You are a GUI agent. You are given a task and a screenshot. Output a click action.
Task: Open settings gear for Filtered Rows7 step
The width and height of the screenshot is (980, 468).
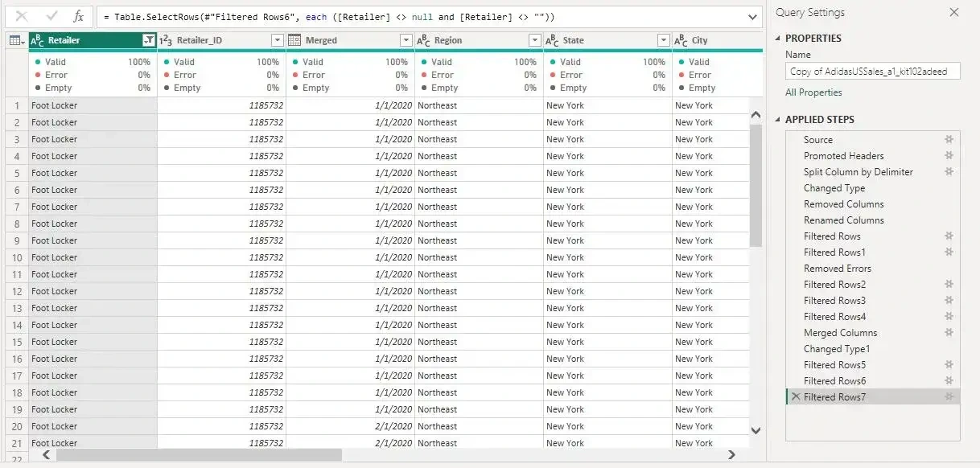click(x=949, y=396)
